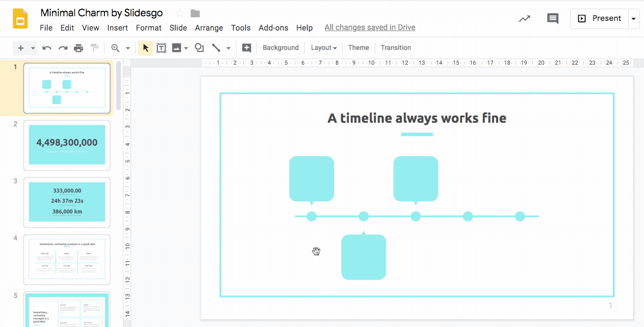Open the zoom level dropdown arrow
The image size is (644, 327).
click(128, 48)
